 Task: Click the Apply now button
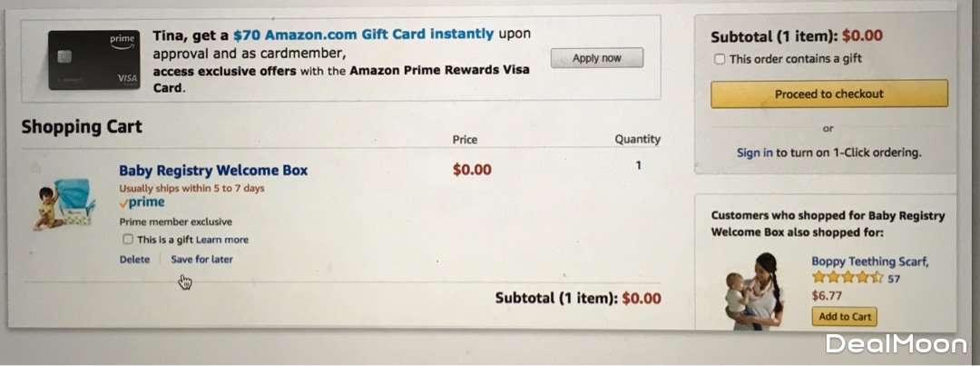coord(597,58)
